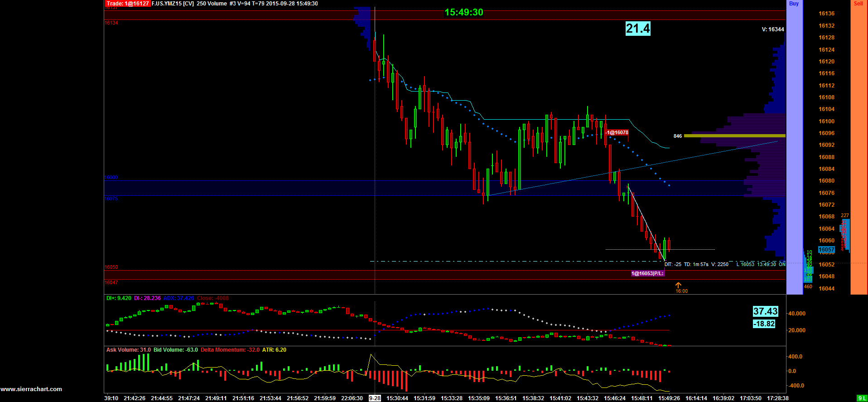Click the F.US.YMZ15 [CV] chart header text

(x=173, y=4)
